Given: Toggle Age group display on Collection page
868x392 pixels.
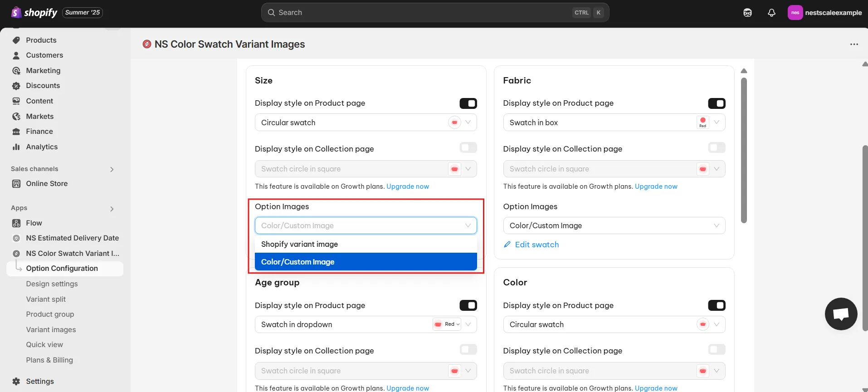Looking at the screenshot, I should [x=468, y=349].
